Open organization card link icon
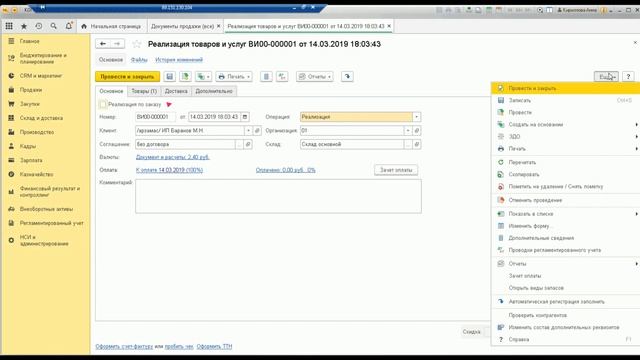640x360 pixels. (x=417, y=131)
